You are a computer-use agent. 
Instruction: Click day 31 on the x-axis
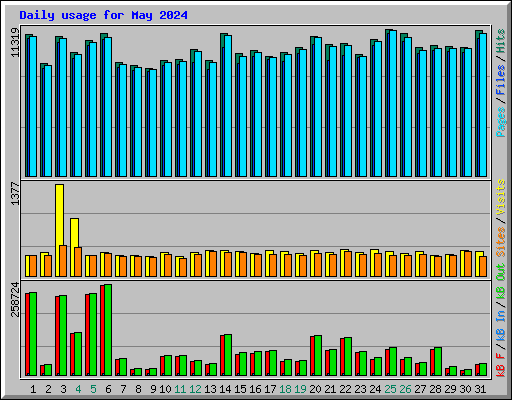coord(480,389)
